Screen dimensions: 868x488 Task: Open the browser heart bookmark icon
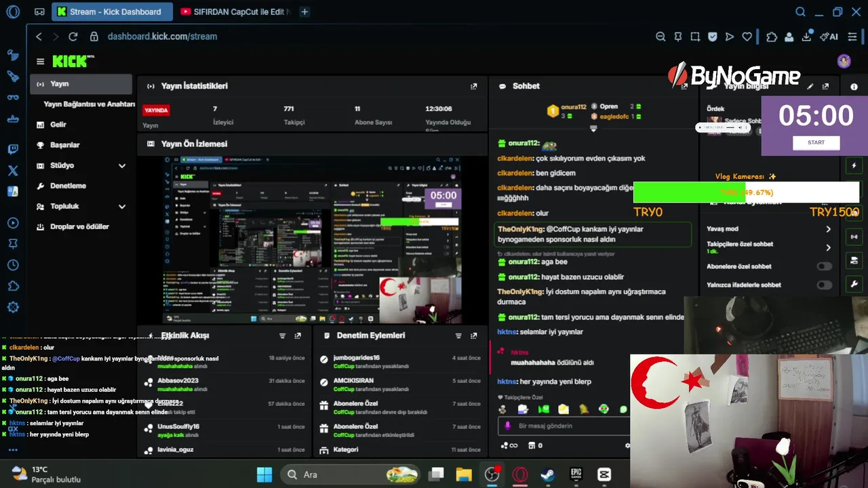pyautogui.click(x=747, y=37)
